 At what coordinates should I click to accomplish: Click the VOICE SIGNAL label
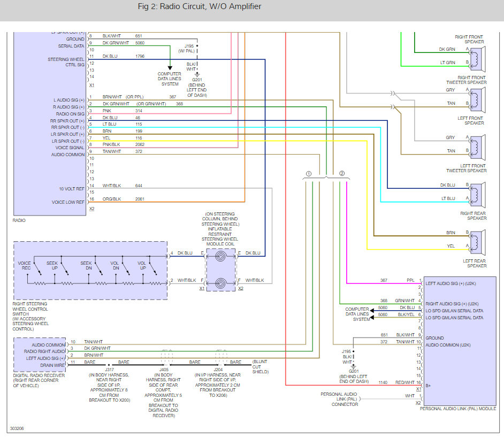tap(70, 148)
